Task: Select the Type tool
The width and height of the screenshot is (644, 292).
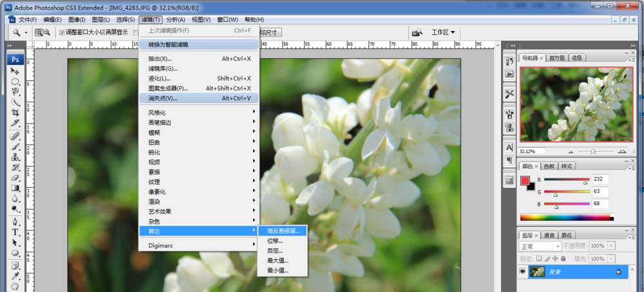Action: [x=15, y=232]
